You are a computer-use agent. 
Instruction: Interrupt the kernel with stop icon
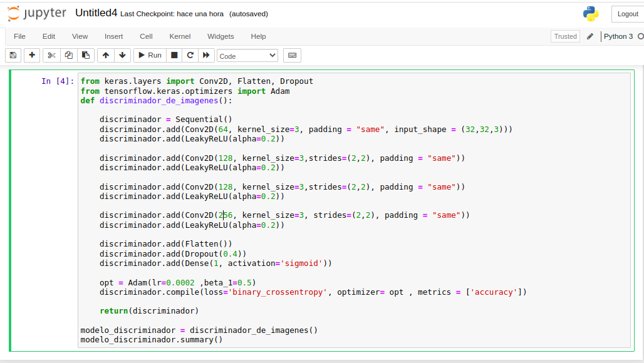point(174,55)
